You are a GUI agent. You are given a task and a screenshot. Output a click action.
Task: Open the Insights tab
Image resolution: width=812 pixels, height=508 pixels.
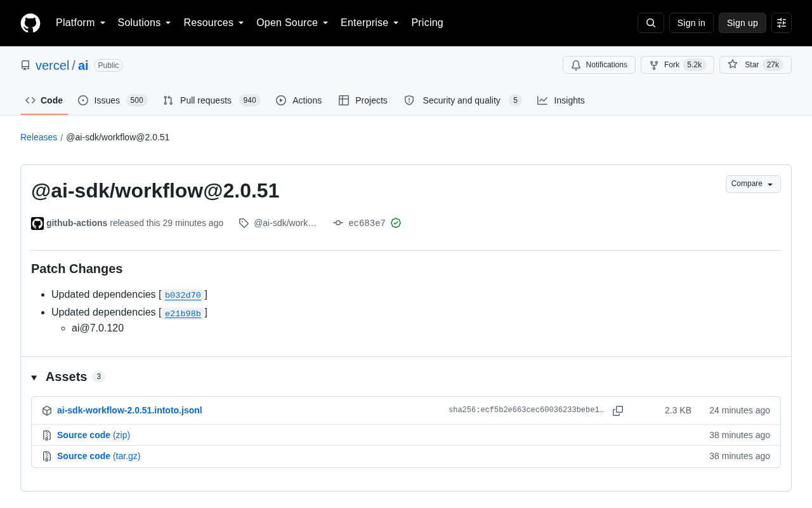coord(561,100)
